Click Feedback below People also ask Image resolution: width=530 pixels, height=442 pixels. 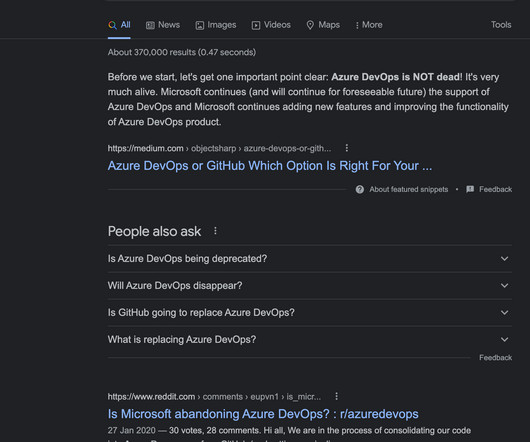495,358
